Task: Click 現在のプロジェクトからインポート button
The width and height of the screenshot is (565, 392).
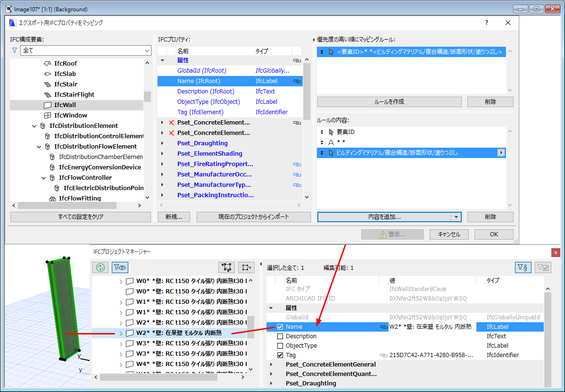Action: pos(253,217)
